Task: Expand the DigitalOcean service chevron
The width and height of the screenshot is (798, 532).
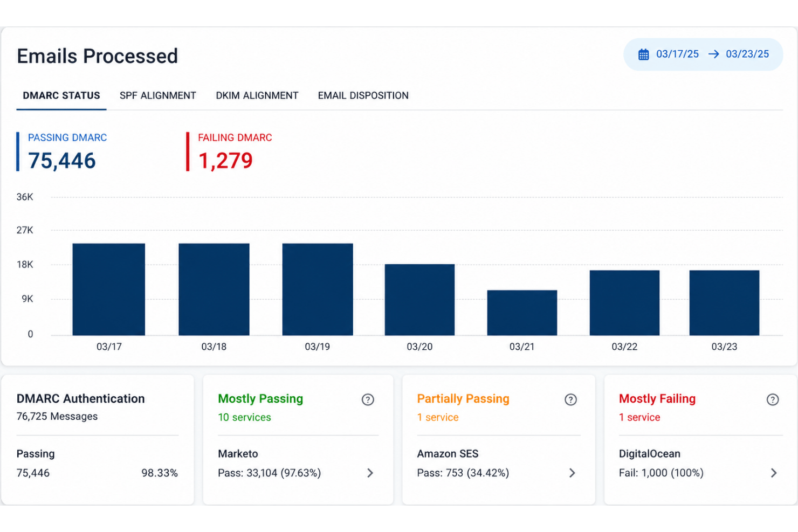Action: (x=774, y=473)
